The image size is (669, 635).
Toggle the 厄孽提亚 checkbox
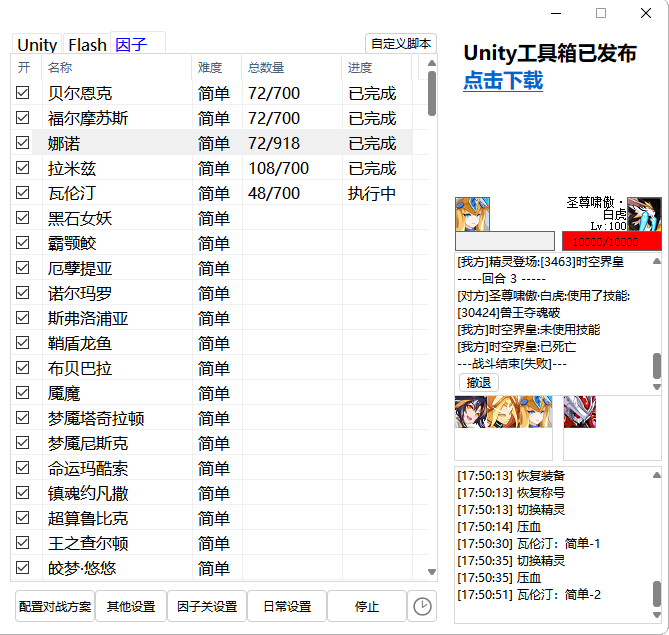pos(23,268)
